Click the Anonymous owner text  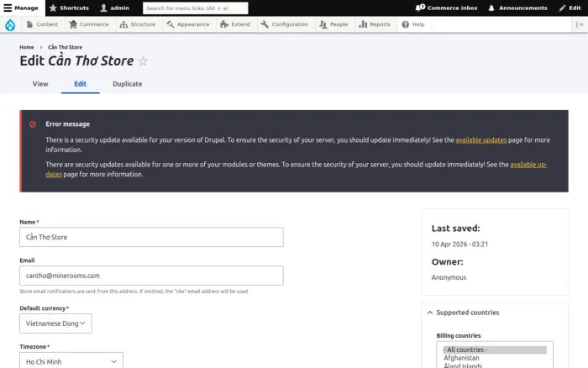pyautogui.click(x=449, y=277)
